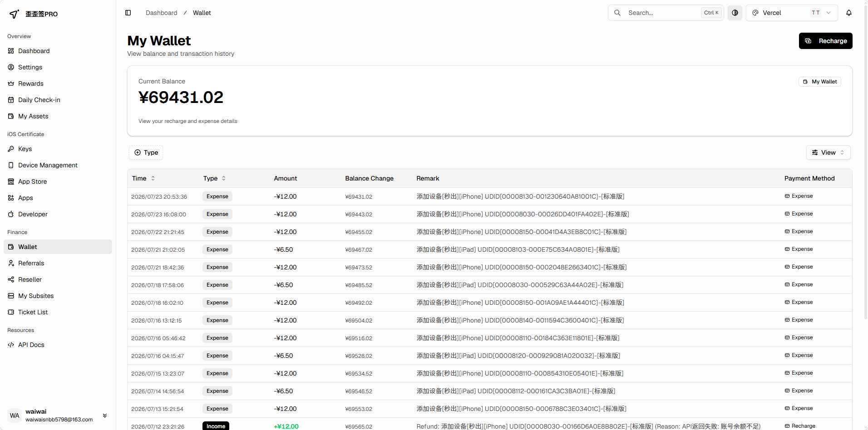The width and height of the screenshot is (868, 430).
Task: Click balance change ¥69467.02
Action: [x=359, y=250]
